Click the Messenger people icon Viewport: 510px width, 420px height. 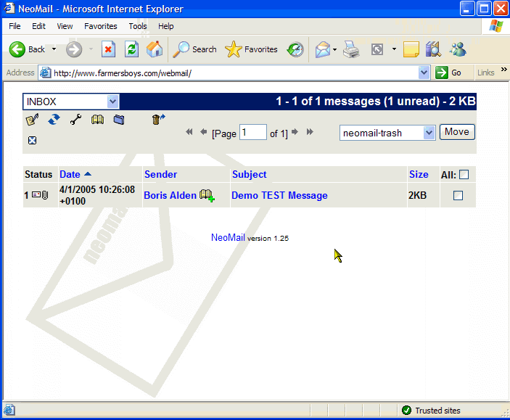[458, 49]
